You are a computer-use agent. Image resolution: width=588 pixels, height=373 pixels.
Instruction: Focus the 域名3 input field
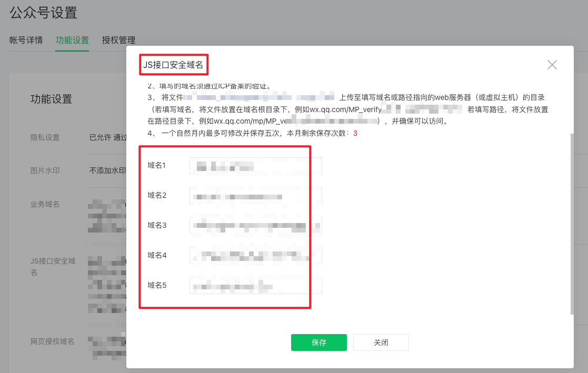pyautogui.click(x=256, y=226)
